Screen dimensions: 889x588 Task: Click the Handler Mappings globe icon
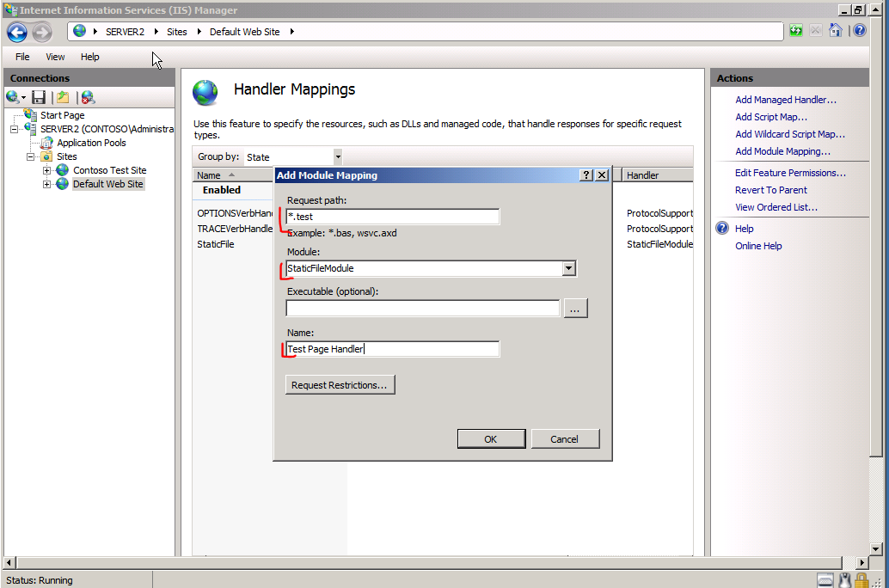tap(205, 93)
